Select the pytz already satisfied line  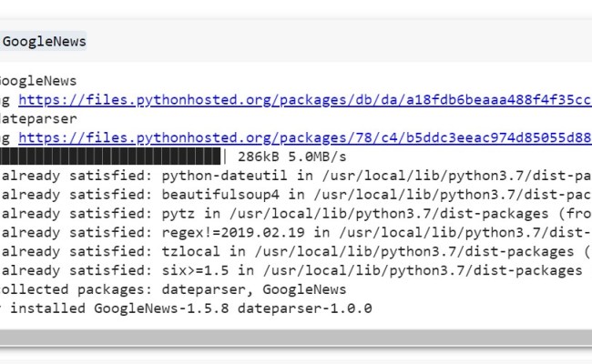coord(296,214)
